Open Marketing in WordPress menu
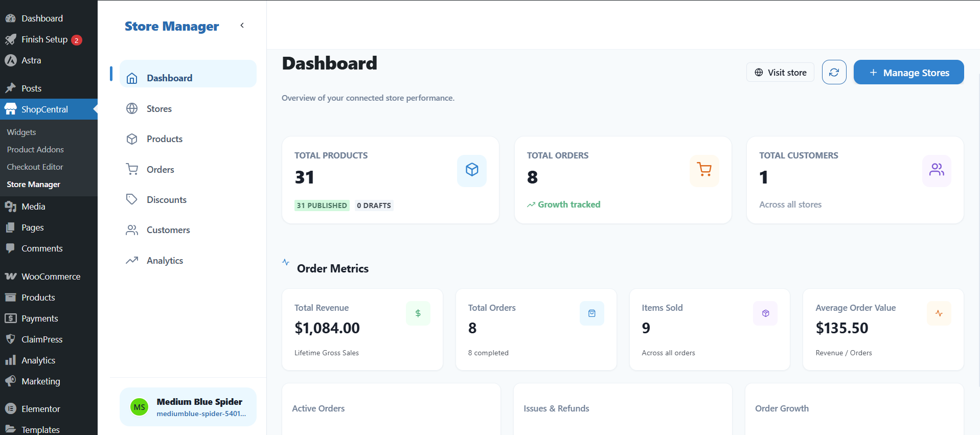The height and width of the screenshot is (435, 980). click(x=49, y=381)
